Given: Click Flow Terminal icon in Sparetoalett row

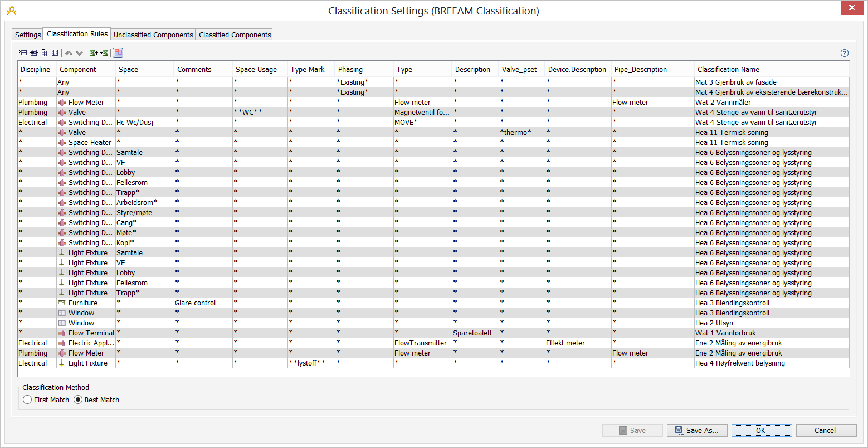Looking at the screenshot, I should tap(62, 333).
